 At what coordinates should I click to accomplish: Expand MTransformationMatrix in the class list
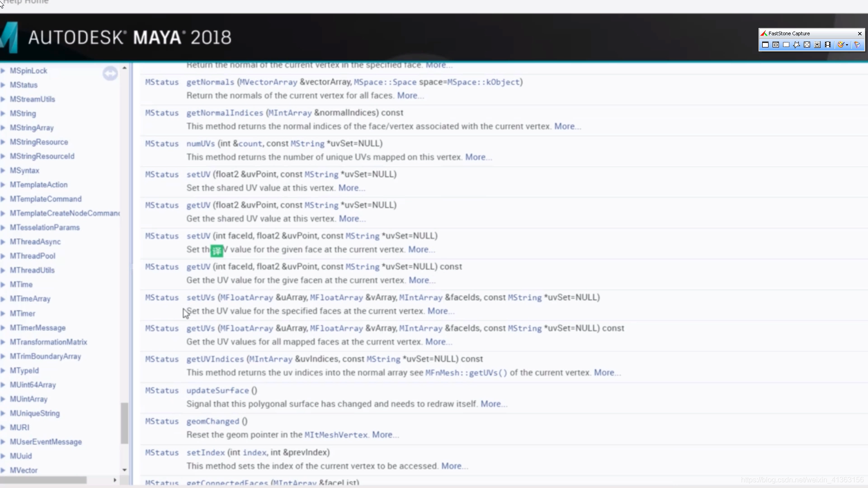pos(3,342)
